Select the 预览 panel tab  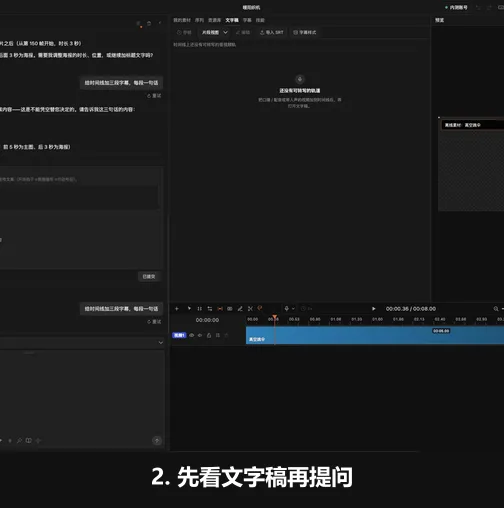pyautogui.click(x=439, y=20)
